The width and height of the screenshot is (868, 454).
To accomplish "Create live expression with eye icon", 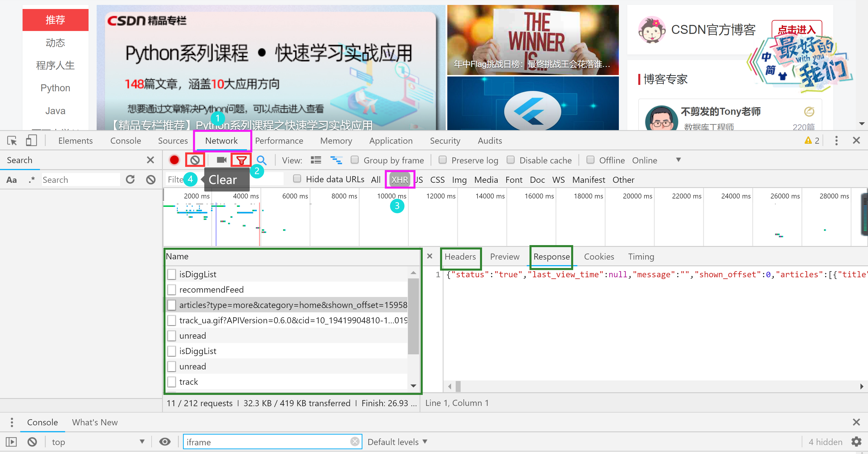I will [165, 442].
